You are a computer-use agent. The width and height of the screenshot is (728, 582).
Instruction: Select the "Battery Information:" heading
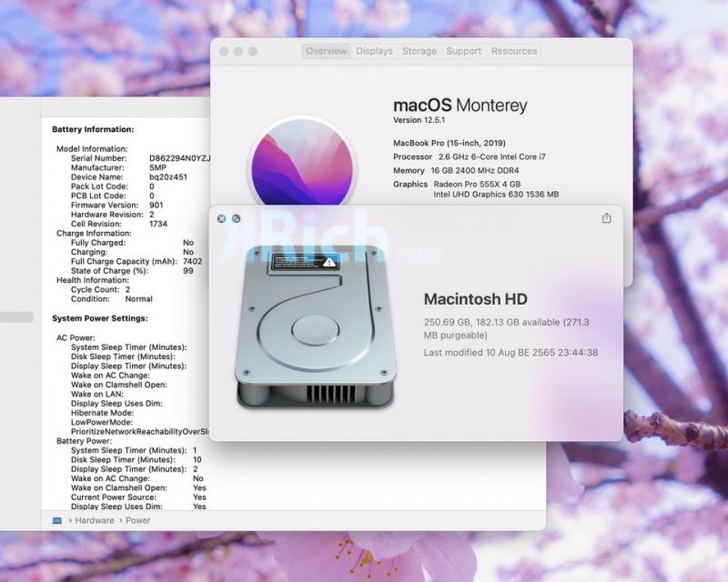click(93, 129)
